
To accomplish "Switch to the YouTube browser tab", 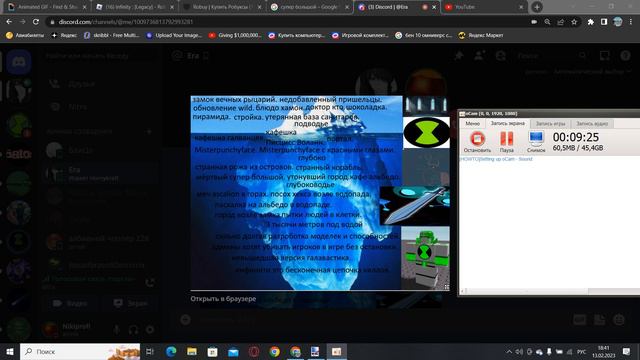I will (484, 7).
